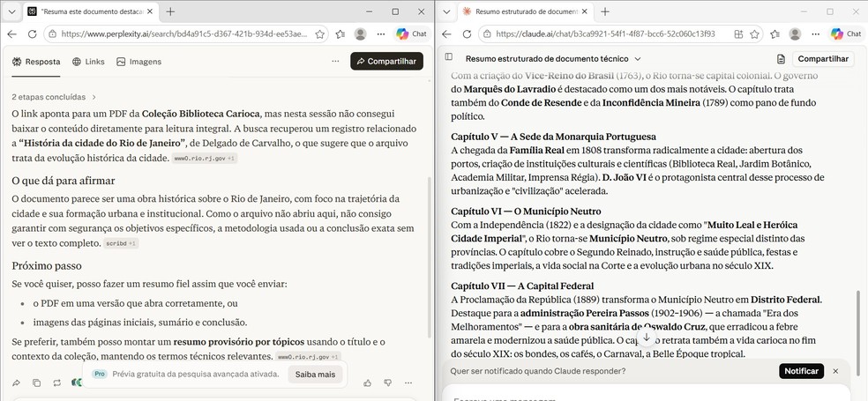Open a new tab in the Claude window
Viewport: 868px width, 401px height.
[605, 11]
